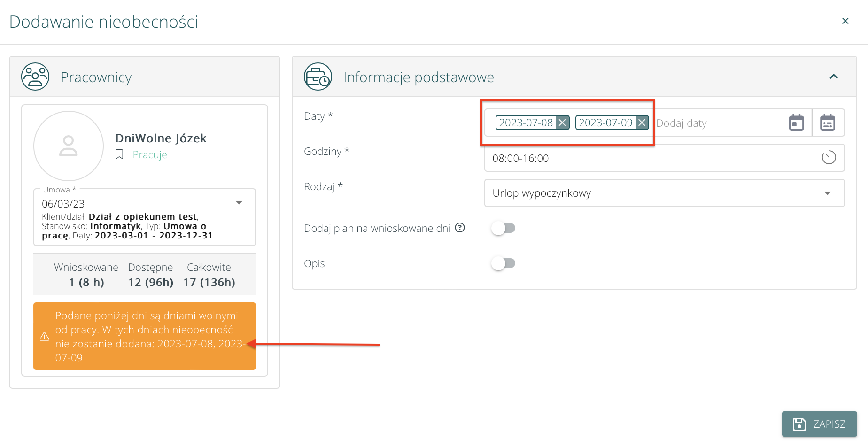This screenshot has width=868, height=446.
Task: Collapse the Informacje podstawowe section
Action: pyautogui.click(x=834, y=77)
